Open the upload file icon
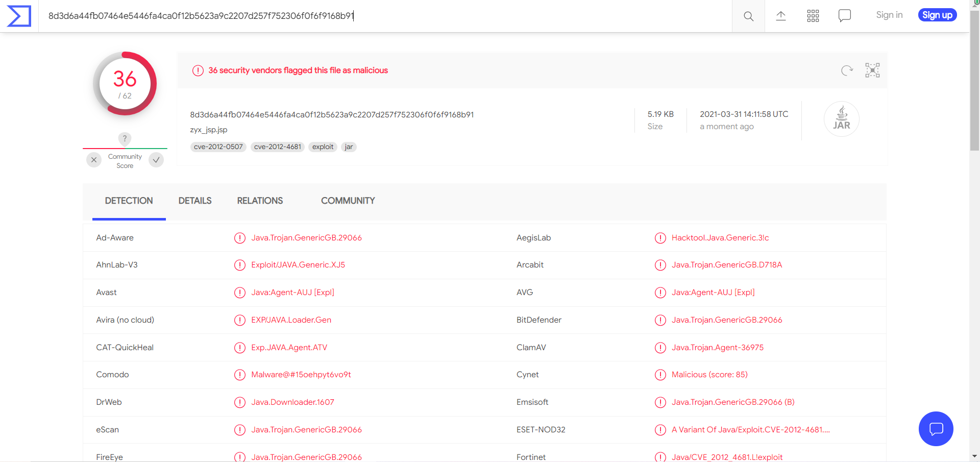The image size is (980, 462). click(781, 16)
